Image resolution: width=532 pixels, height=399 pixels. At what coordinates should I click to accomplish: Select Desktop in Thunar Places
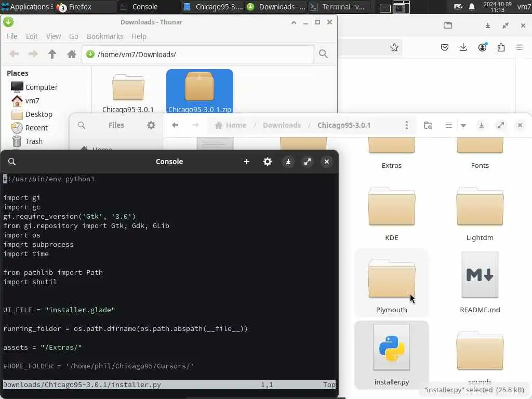click(32, 114)
